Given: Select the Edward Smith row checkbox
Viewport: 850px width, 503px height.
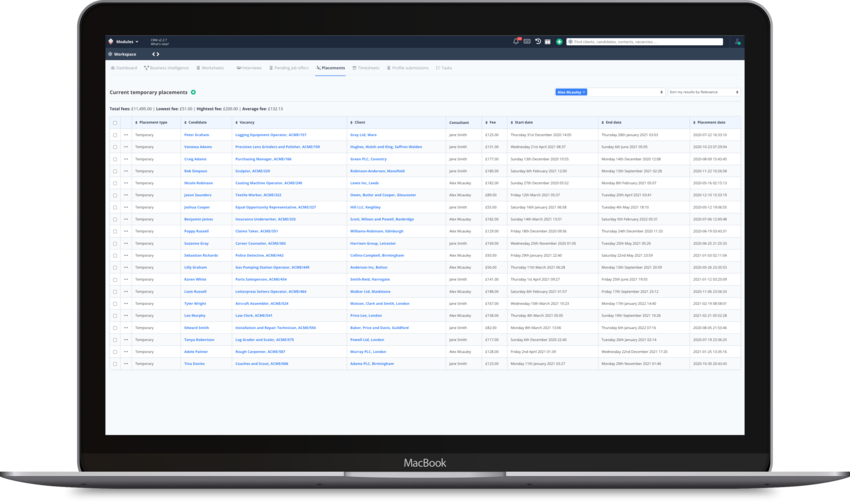Looking at the screenshot, I should 115,327.
